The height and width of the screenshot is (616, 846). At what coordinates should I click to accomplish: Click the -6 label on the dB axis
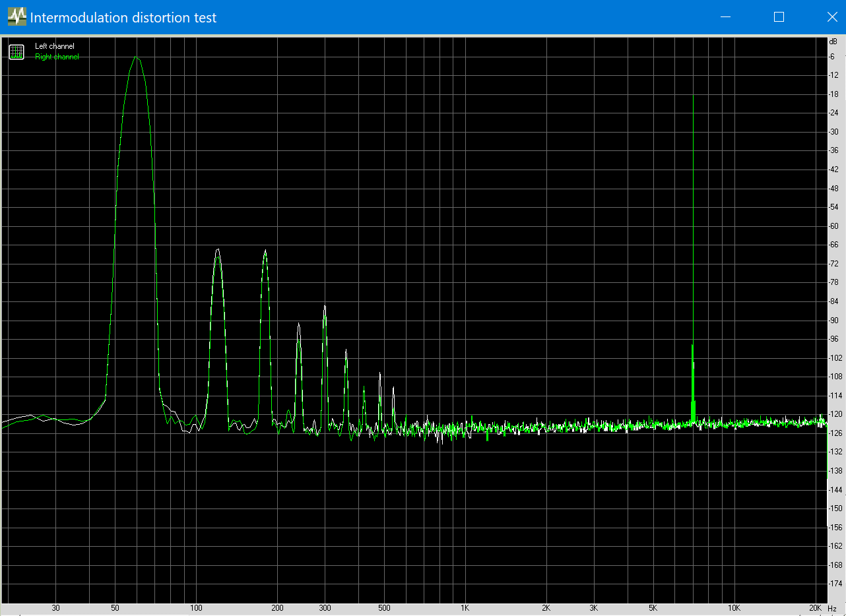(x=833, y=57)
